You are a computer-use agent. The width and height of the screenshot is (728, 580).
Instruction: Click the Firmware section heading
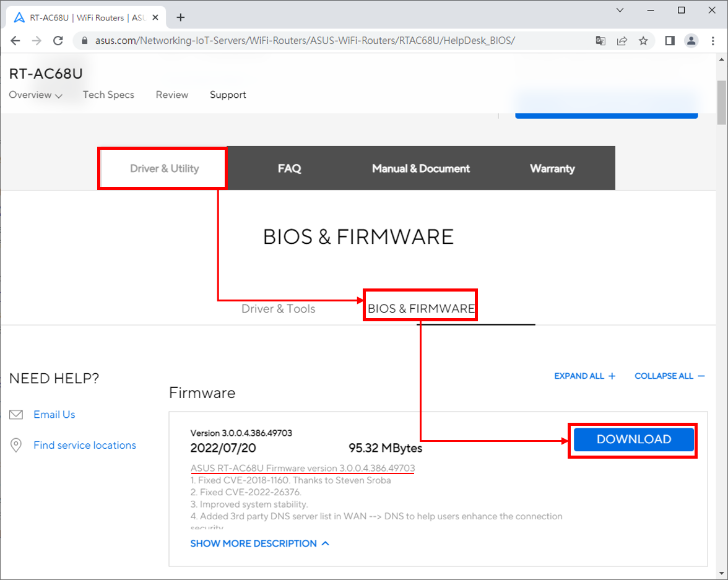202,393
